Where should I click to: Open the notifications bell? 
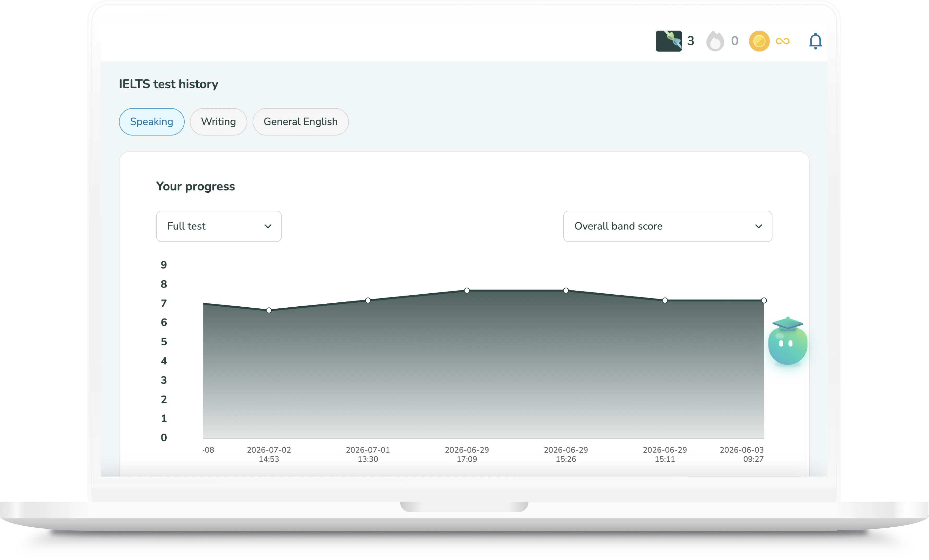point(815,41)
